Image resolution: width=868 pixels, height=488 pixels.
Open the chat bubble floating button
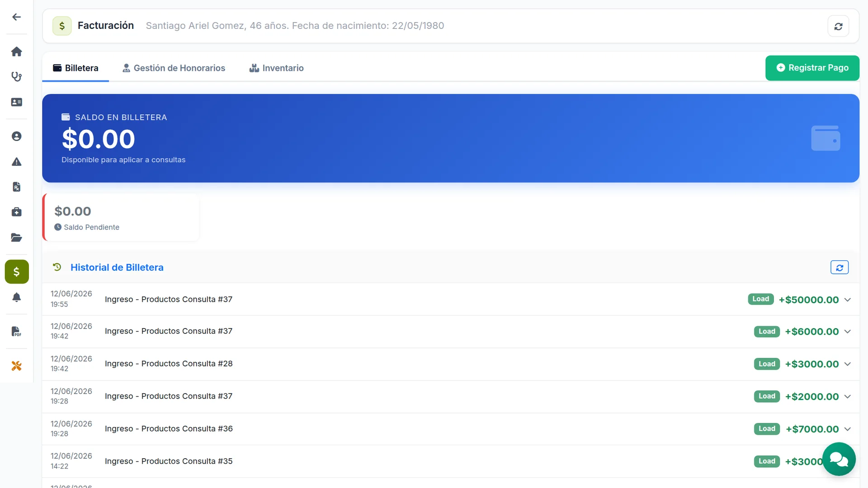coord(839,459)
